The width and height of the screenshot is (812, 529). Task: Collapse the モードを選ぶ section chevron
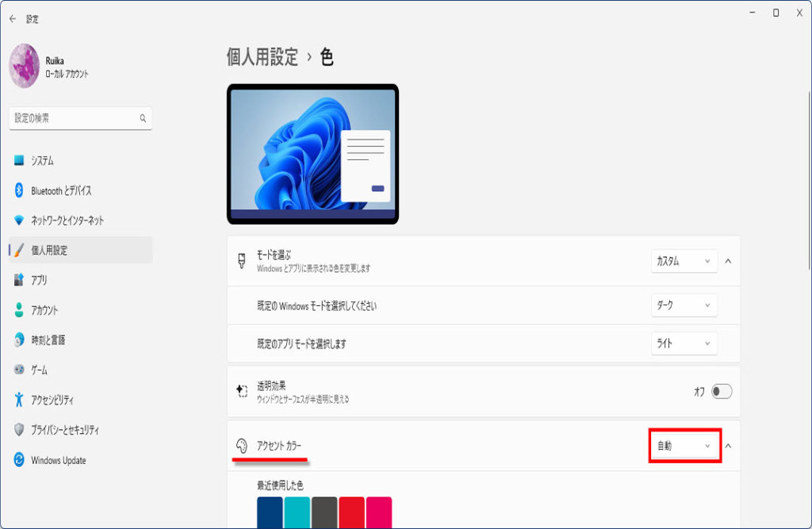click(728, 261)
